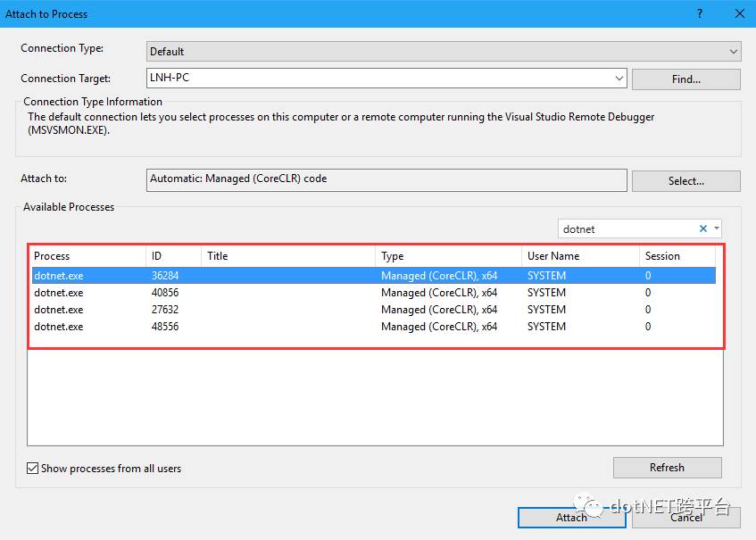Sort by Title column header
Image resolution: width=756 pixels, height=540 pixels.
(288, 256)
